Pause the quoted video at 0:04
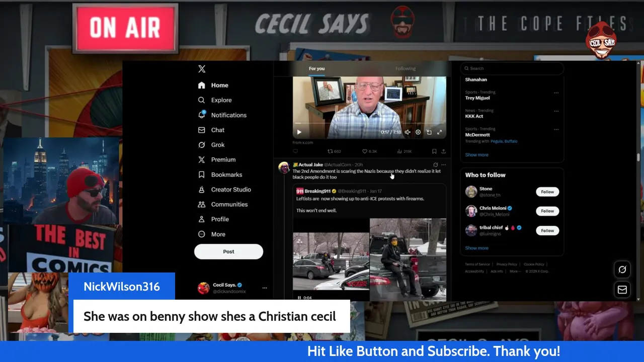Viewport: 644px width, 362px height. (299, 298)
